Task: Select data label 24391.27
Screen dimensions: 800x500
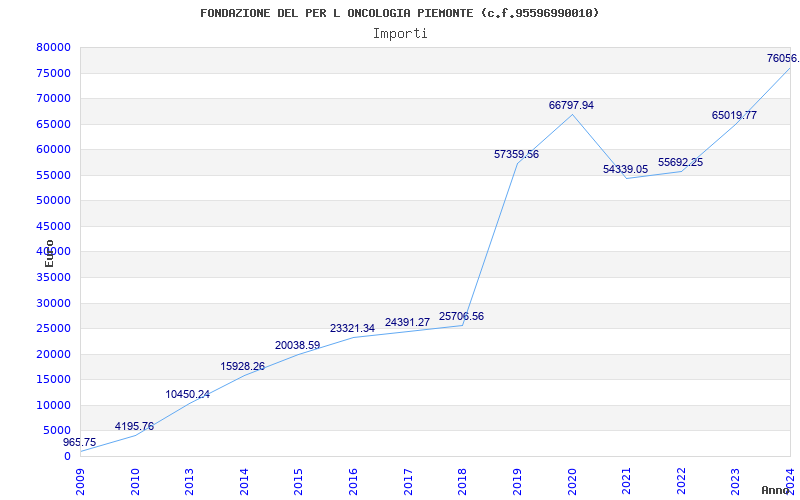Action: pyautogui.click(x=407, y=322)
